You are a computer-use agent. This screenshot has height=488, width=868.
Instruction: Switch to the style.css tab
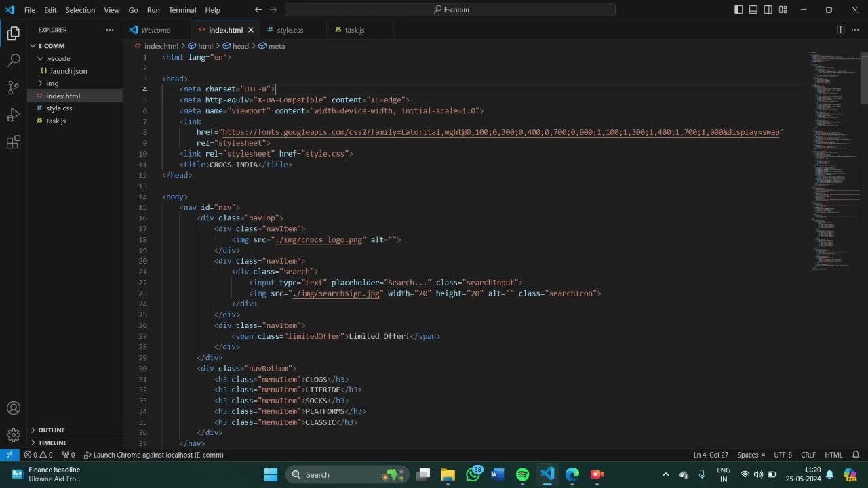(x=290, y=30)
